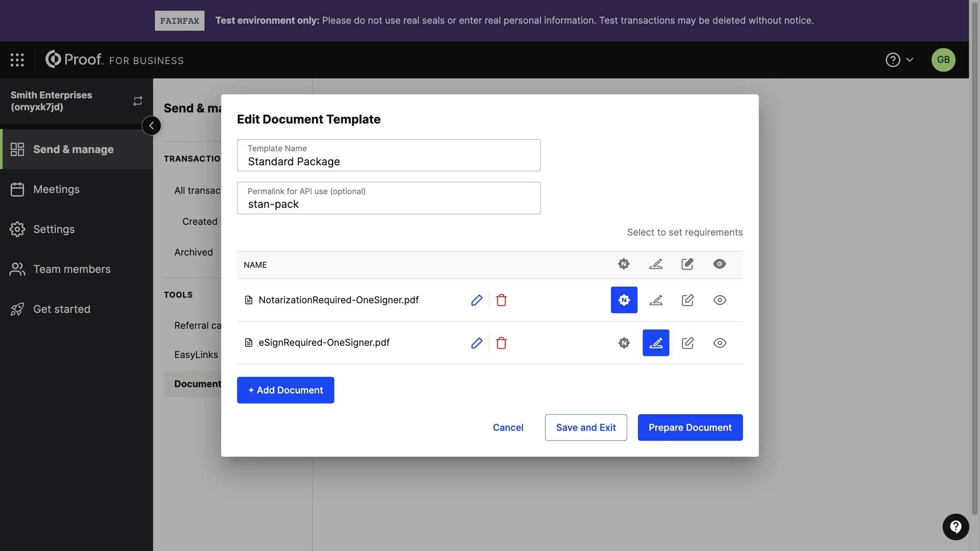Collapse the sidebar with the chevron button

[151, 126]
